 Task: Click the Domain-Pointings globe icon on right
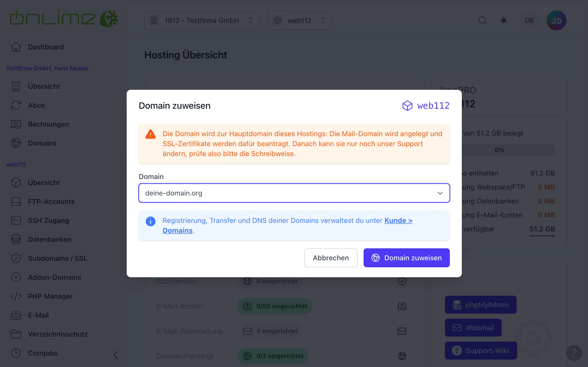click(402, 356)
